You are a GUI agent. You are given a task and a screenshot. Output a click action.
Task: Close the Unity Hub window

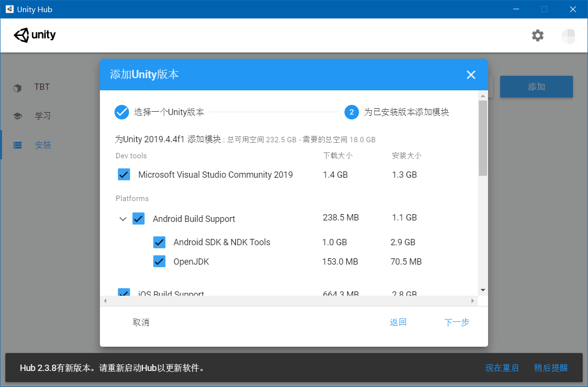[x=573, y=9]
